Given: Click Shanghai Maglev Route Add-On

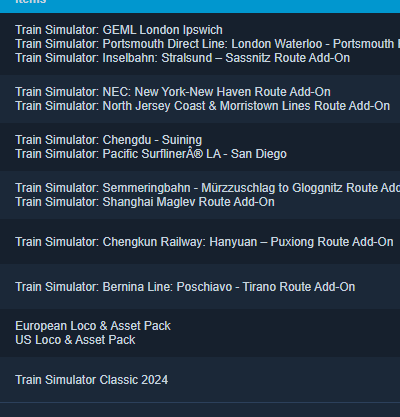Looking at the screenshot, I should [x=145, y=202].
